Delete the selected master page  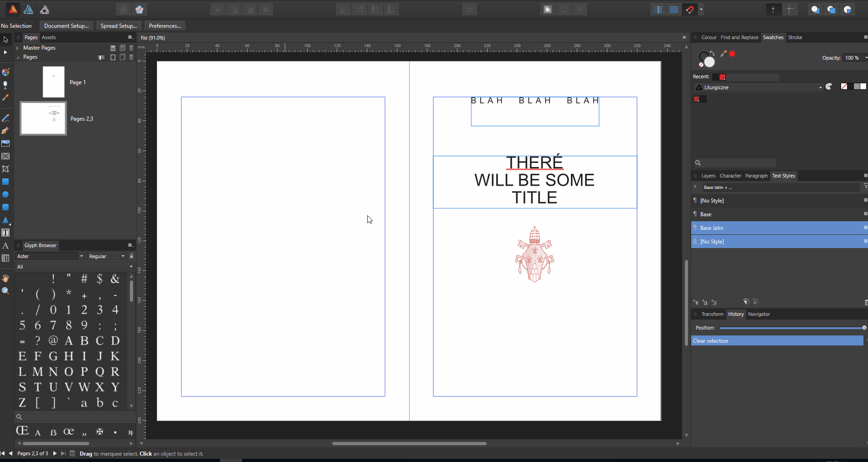131,48
